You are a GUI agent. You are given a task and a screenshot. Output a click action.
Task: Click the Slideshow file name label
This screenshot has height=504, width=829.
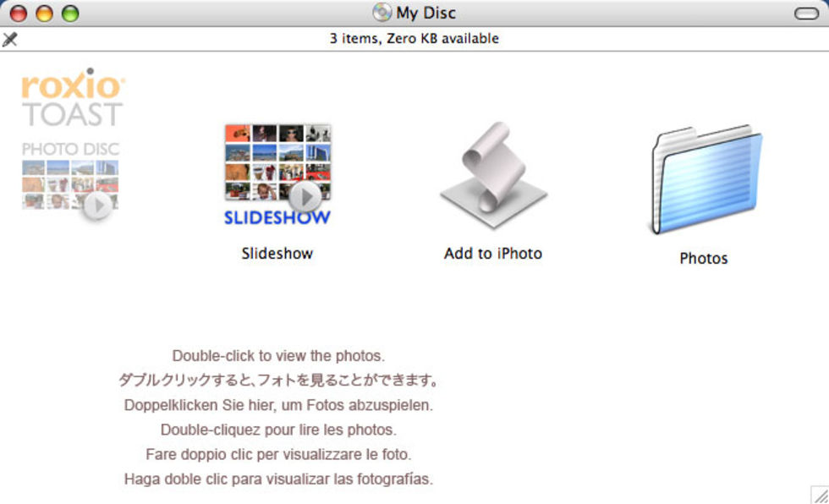[277, 254]
